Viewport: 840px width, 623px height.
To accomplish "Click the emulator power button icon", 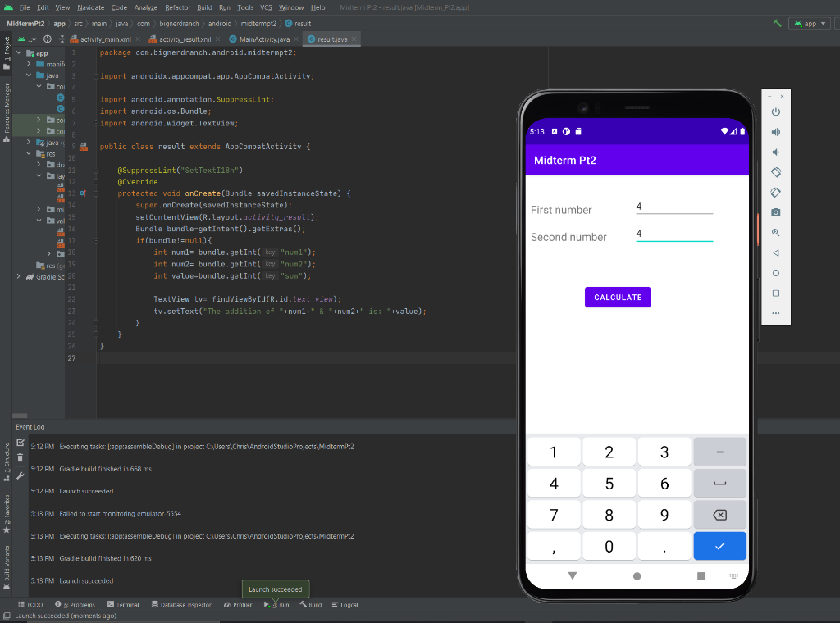I will point(776,111).
